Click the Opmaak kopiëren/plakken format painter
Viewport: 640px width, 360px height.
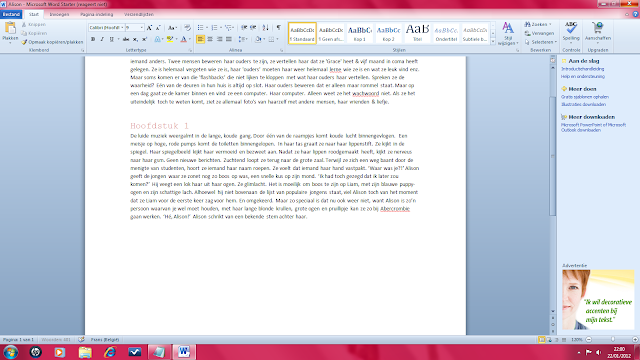(52, 42)
